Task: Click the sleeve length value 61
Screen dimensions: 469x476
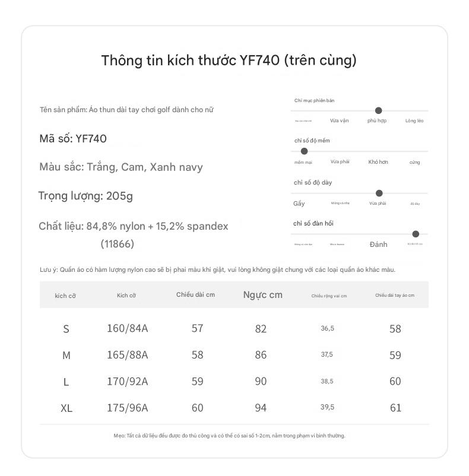Action: coord(395,408)
